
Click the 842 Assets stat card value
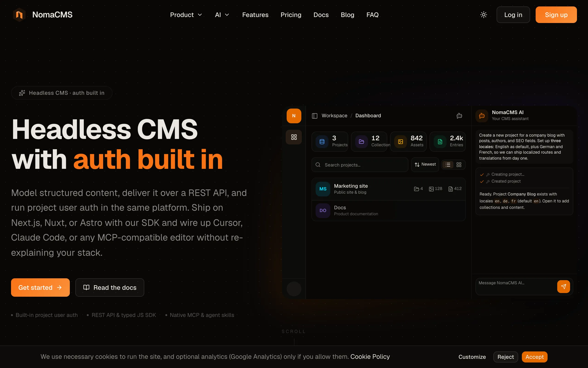(x=416, y=138)
